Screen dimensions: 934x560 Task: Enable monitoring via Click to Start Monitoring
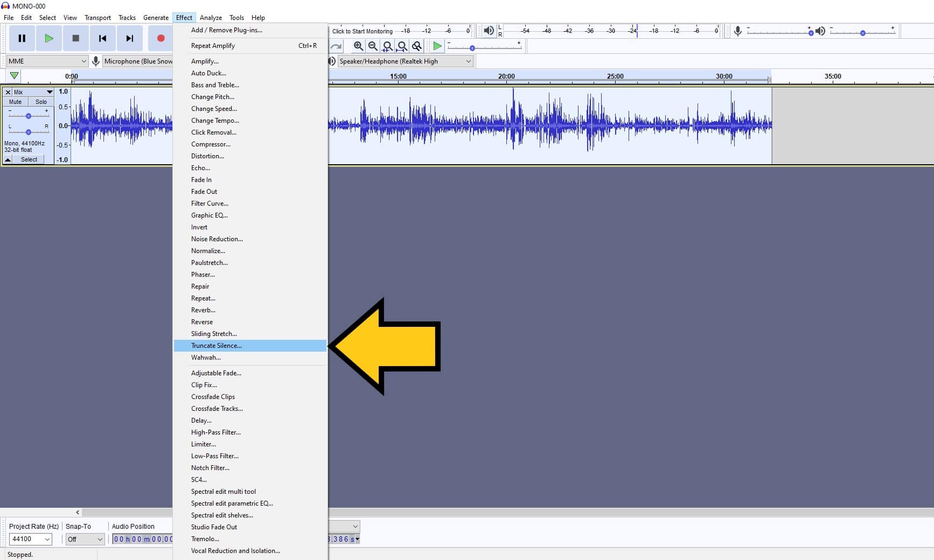[x=362, y=31]
